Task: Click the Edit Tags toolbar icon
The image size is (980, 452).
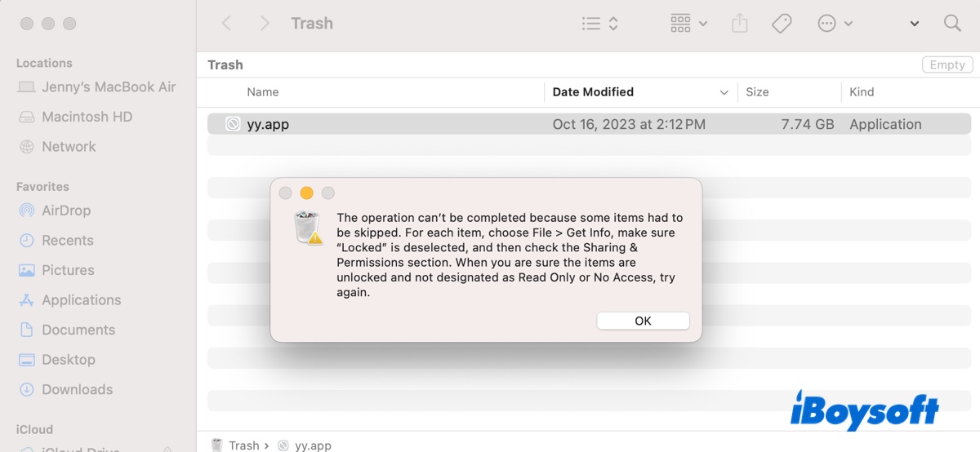Action: coord(782,24)
